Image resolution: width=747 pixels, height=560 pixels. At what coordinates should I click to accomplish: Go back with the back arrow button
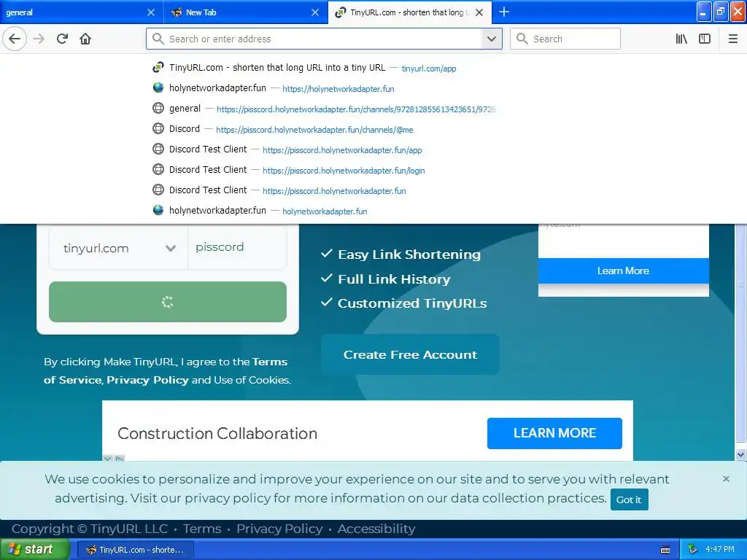tap(15, 39)
